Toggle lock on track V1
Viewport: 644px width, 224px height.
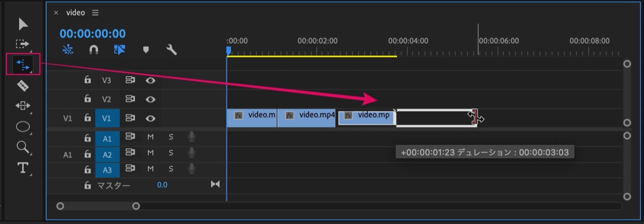tap(87, 118)
